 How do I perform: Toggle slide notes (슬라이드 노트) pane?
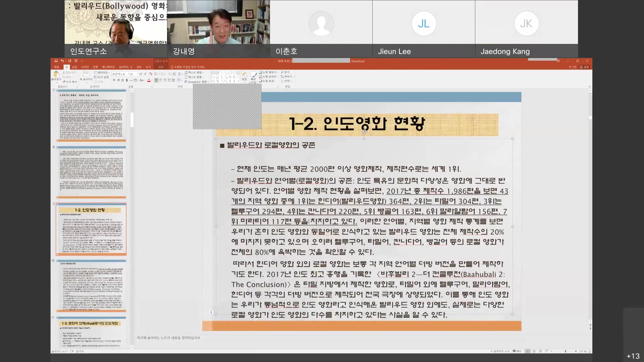point(500,351)
